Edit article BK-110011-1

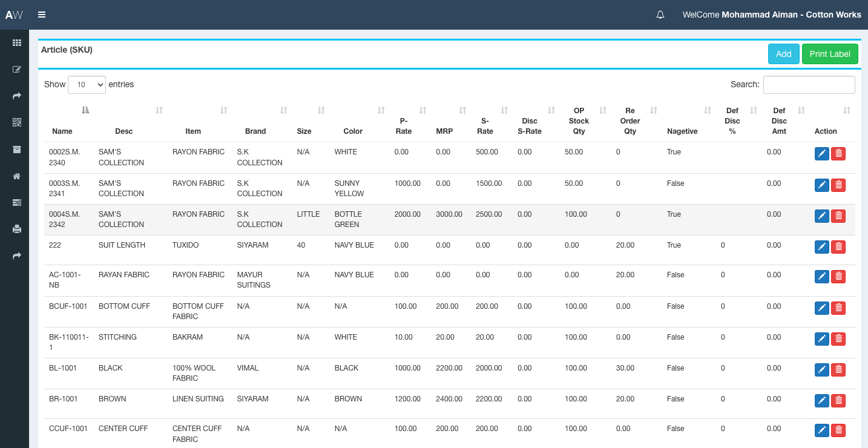pos(822,339)
